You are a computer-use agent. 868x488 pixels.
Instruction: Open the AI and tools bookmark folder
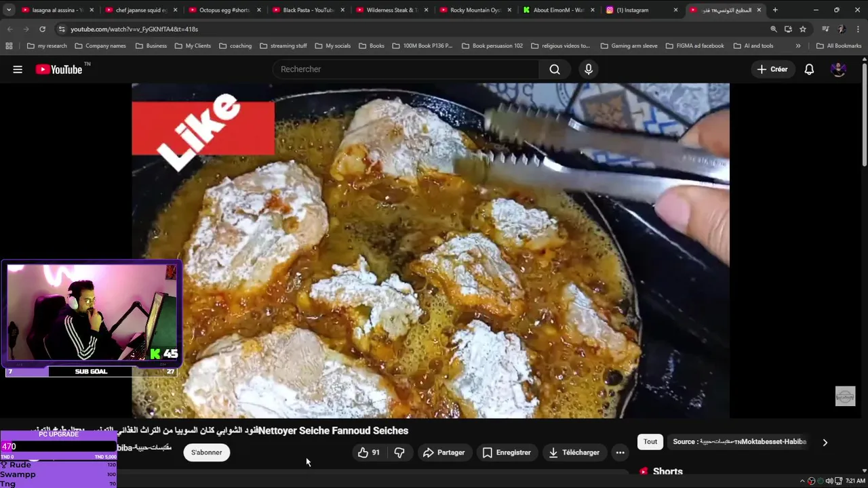tap(753, 46)
